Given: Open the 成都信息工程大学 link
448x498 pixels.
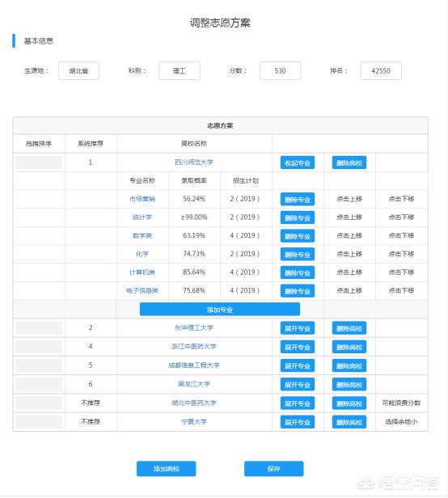Looking at the screenshot, I should [194, 365].
